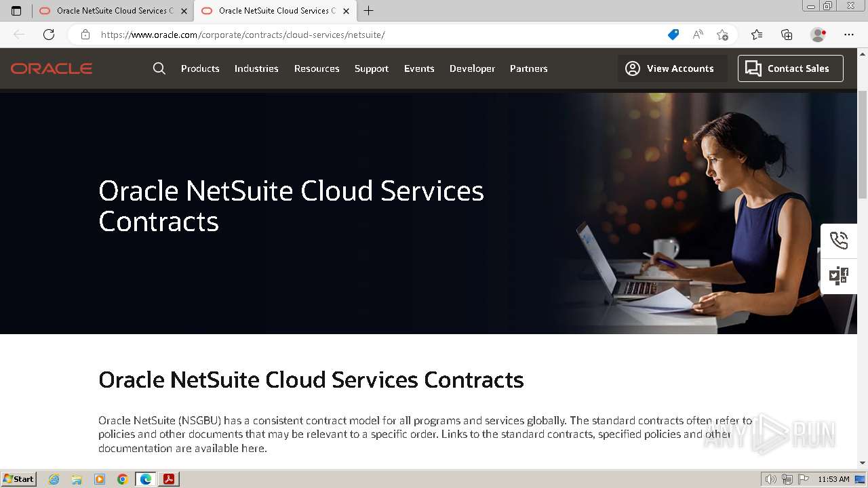View site security lock information
Image resolution: width=868 pixels, height=488 pixels.
tap(85, 35)
